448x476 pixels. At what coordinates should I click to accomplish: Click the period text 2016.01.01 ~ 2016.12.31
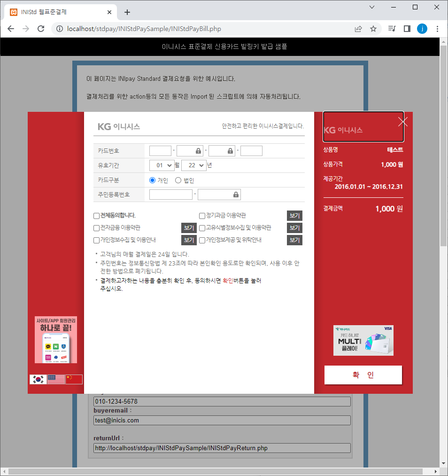(x=369, y=187)
